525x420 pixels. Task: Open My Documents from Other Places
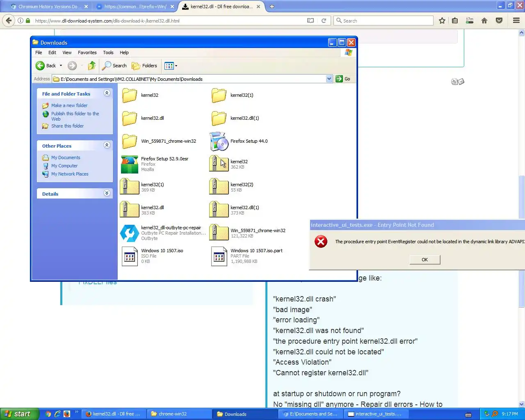(x=66, y=157)
